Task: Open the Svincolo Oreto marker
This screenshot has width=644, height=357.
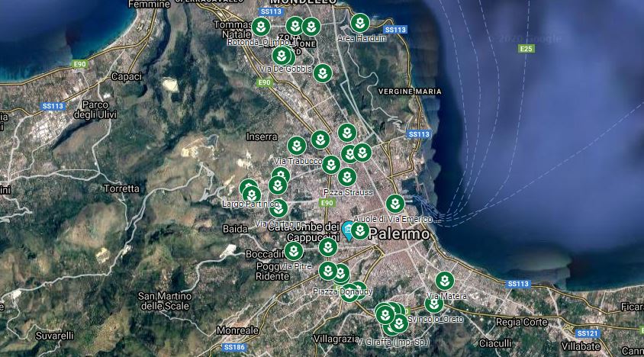Action: pyautogui.click(x=433, y=304)
